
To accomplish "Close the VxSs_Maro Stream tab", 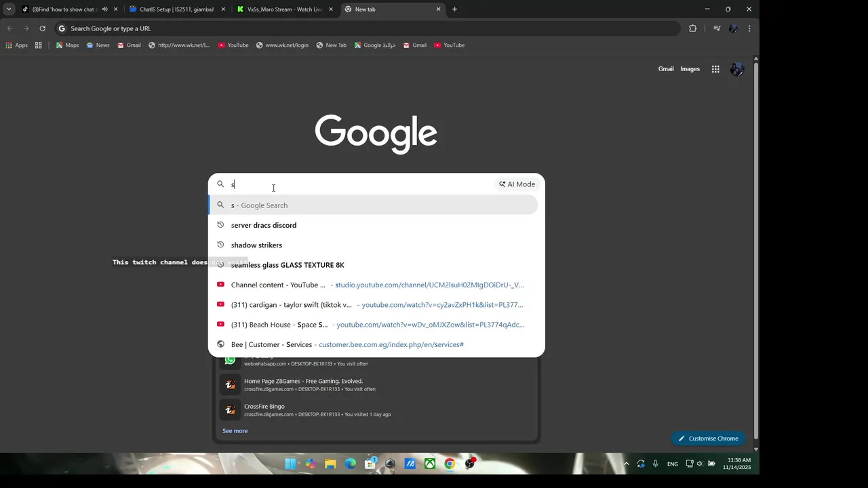I will pos(331,9).
